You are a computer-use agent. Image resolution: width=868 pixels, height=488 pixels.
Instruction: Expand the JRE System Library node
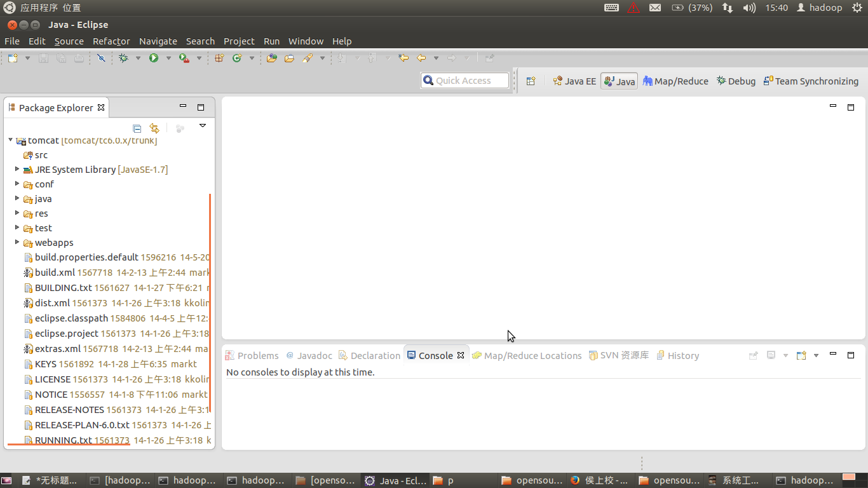click(x=17, y=169)
